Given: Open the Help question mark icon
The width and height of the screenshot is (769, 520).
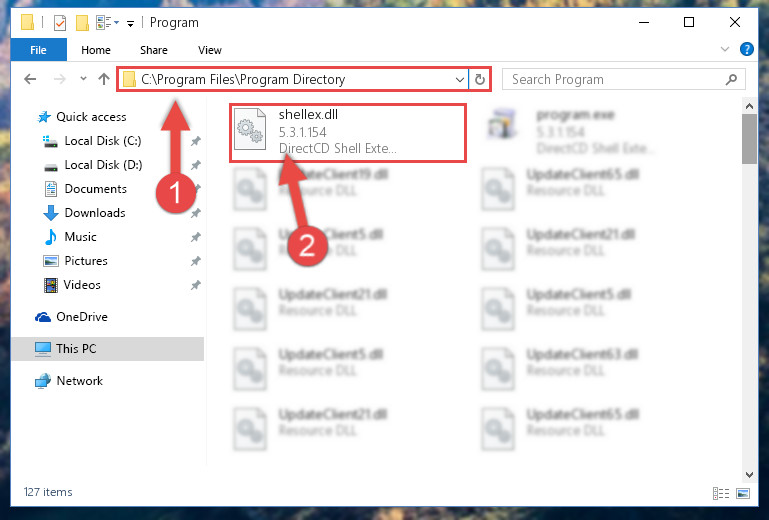Looking at the screenshot, I should click(746, 49).
